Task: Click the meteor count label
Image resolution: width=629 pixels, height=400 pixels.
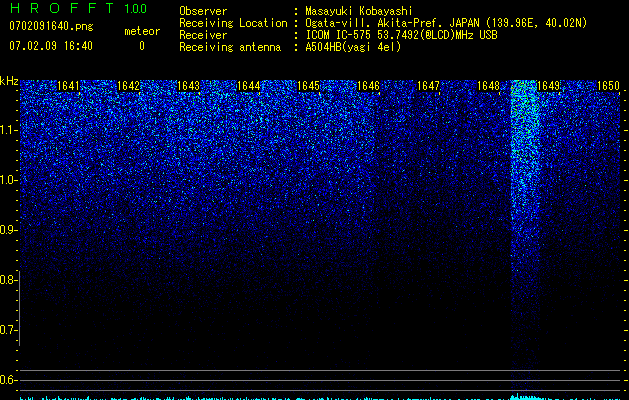Action: coord(142,31)
